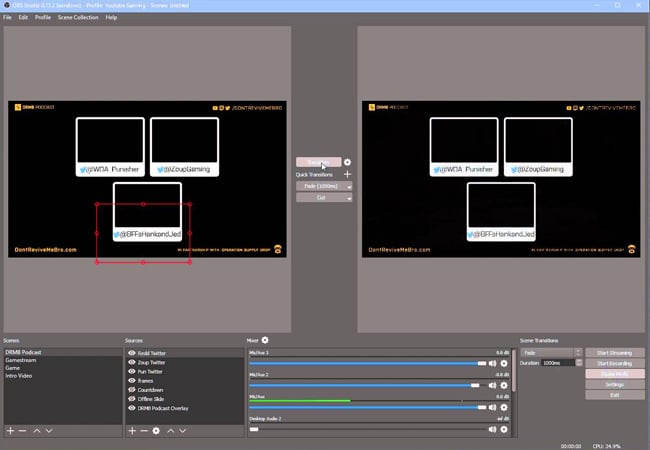
Task: Toggle the Studio Mode button
Action: (x=615, y=374)
